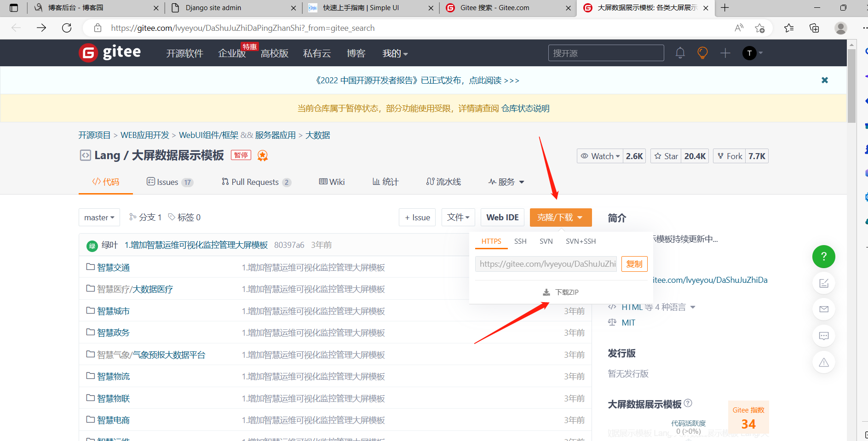Click the 搜开源 search field
This screenshot has width=868, height=441.
(606, 53)
